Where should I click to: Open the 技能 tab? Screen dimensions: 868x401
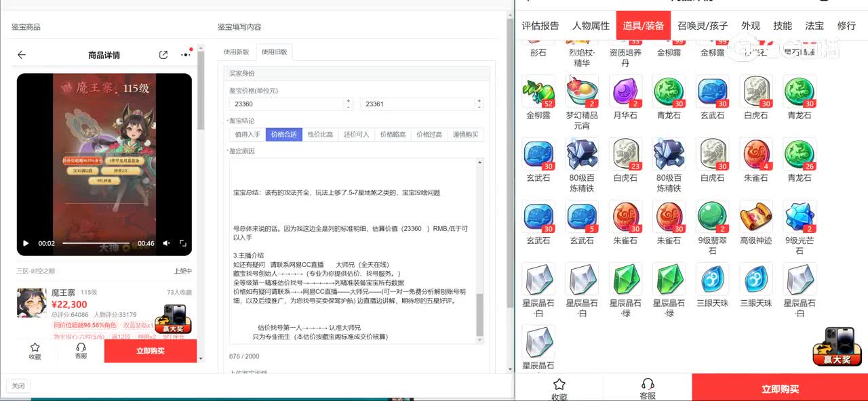[x=783, y=26]
